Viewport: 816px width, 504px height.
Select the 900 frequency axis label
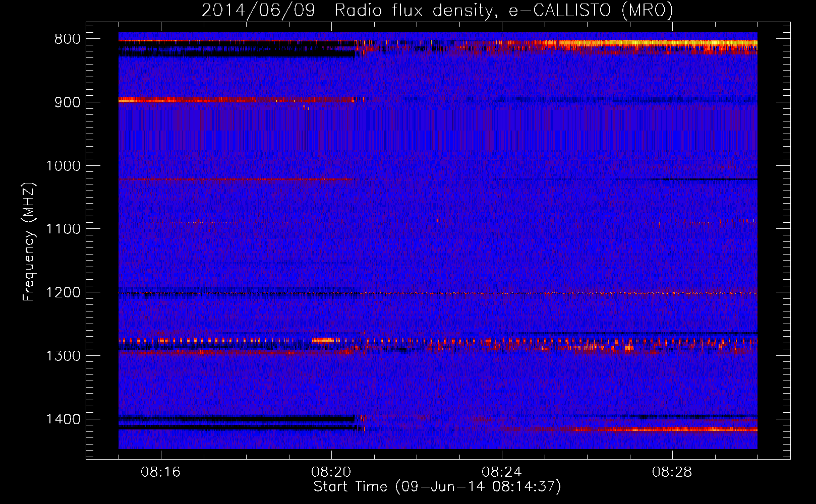pyautogui.click(x=68, y=102)
